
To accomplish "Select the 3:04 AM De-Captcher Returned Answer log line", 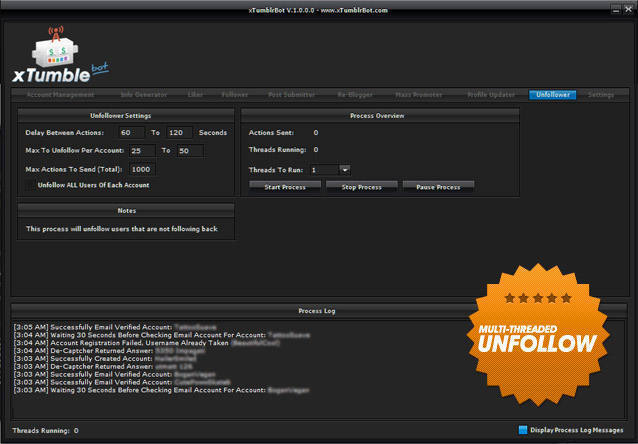I will point(109,351).
